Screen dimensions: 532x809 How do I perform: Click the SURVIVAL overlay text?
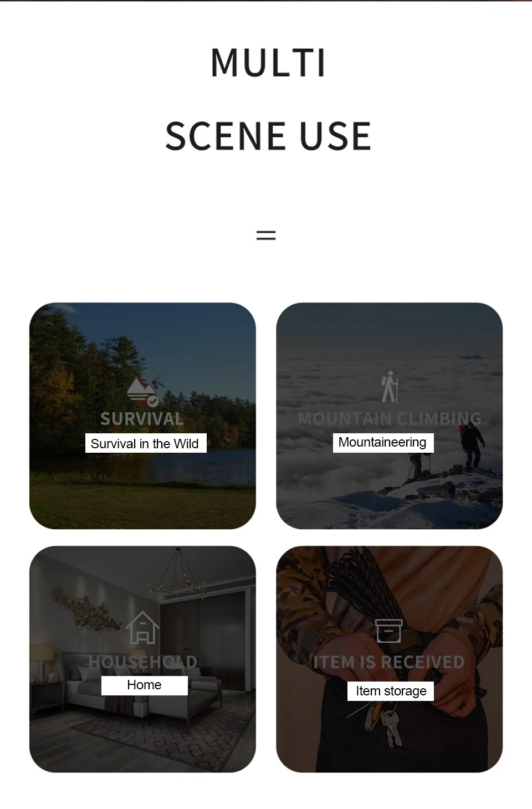pyautogui.click(x=142, y=419)
